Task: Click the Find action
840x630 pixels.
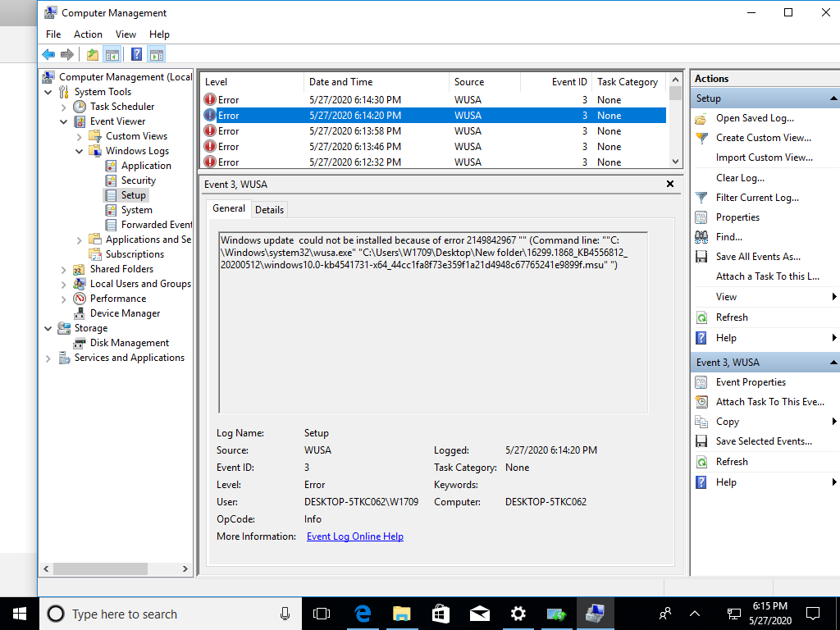Action: point(729,237)
